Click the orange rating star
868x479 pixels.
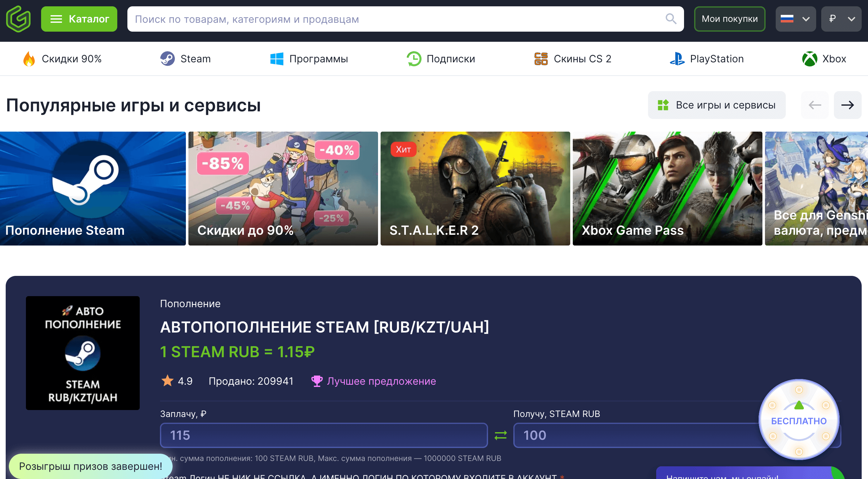pos(168,381)
